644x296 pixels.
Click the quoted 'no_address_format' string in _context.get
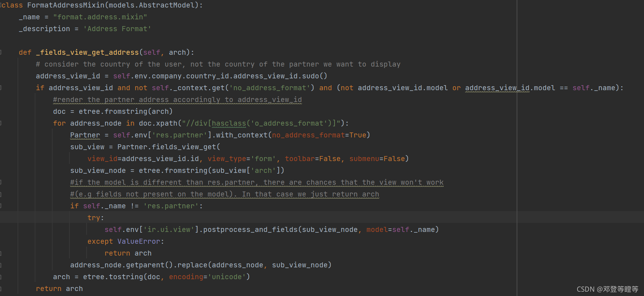click(270, 88)
